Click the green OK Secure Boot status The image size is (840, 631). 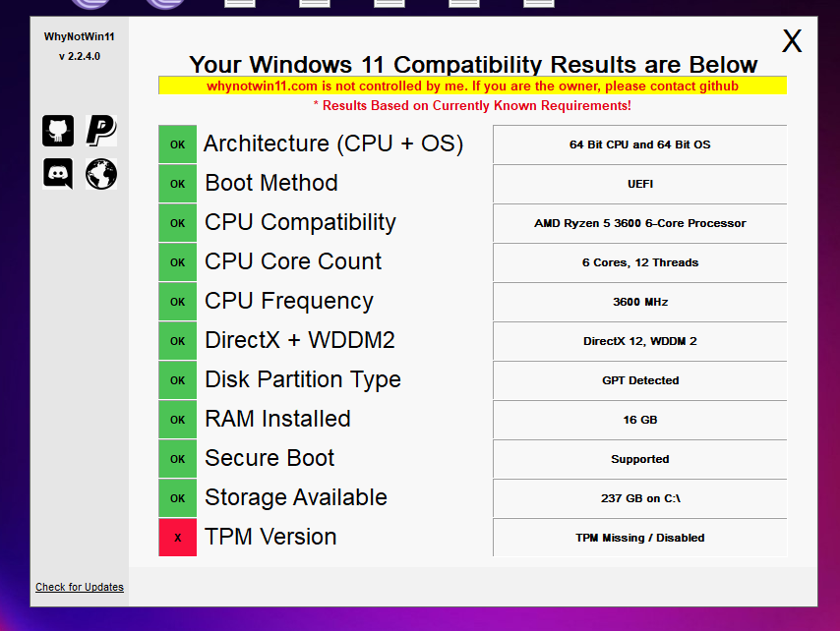point(177,459)
